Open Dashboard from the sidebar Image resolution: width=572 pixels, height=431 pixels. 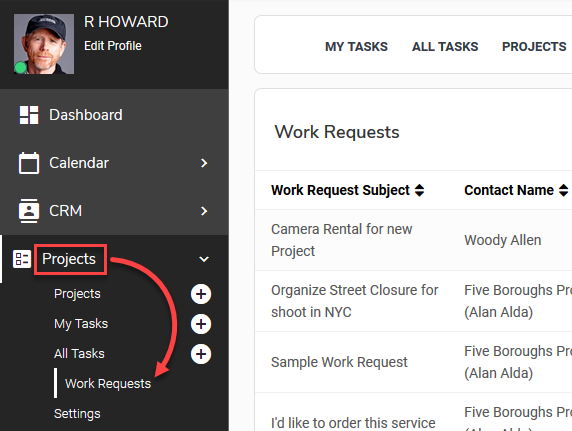pyautogui.click(x=86, y=115)
